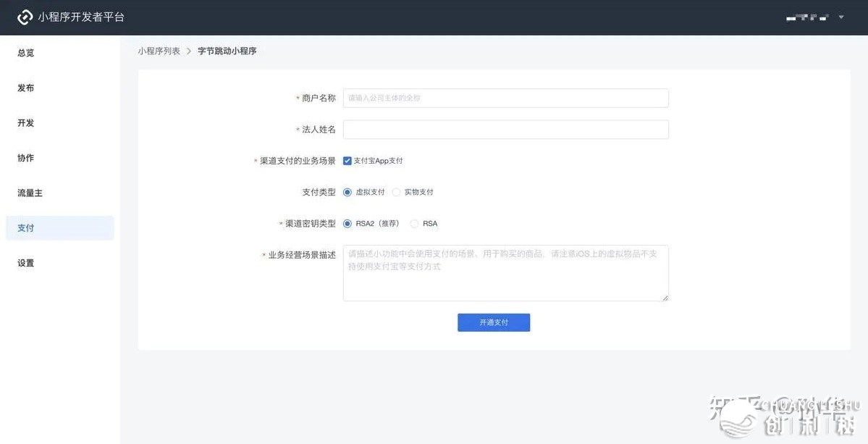This screenshot has width=868, height=444.
Task: Click the 商户名称 field label
Action: pyautogui.click(x=319, y=98)
